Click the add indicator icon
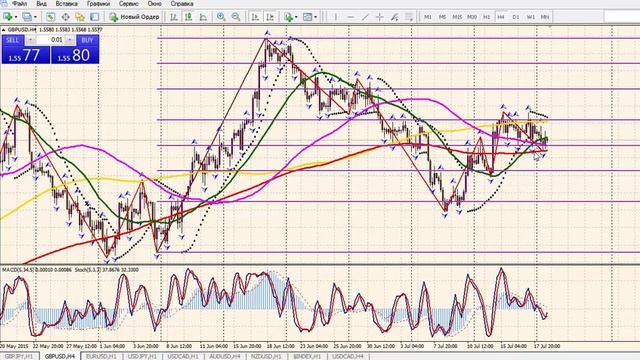This screenshot has width=640, height=360. [x=289, y=17]
